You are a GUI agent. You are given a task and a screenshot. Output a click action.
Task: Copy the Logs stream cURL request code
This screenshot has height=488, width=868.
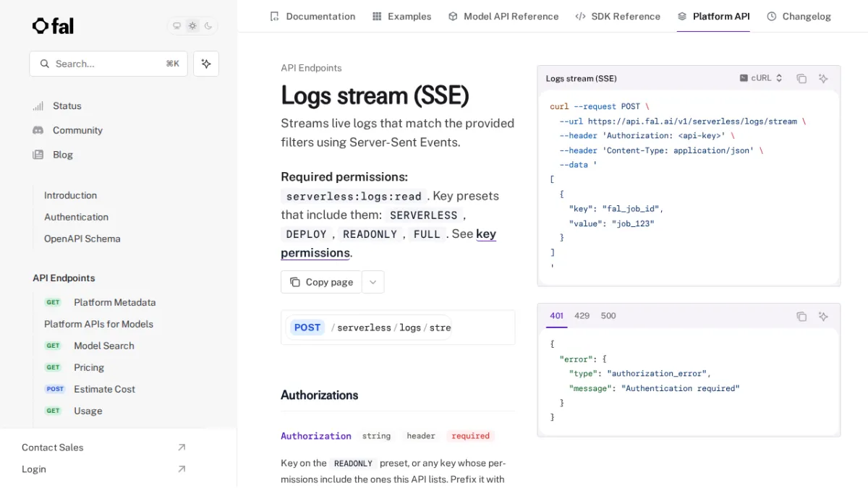click(801, 78)
